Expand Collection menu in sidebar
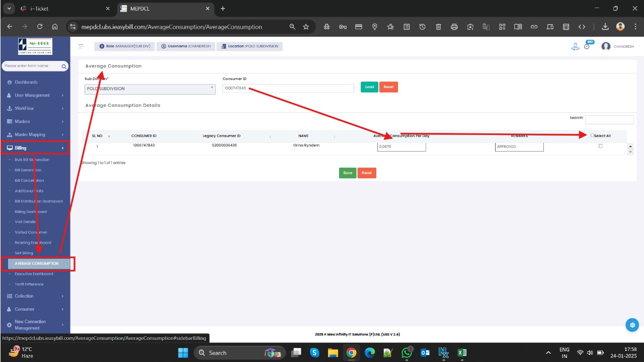Image resolution: width=644 pixels, height=362 pixels. (x=35, y=296)
